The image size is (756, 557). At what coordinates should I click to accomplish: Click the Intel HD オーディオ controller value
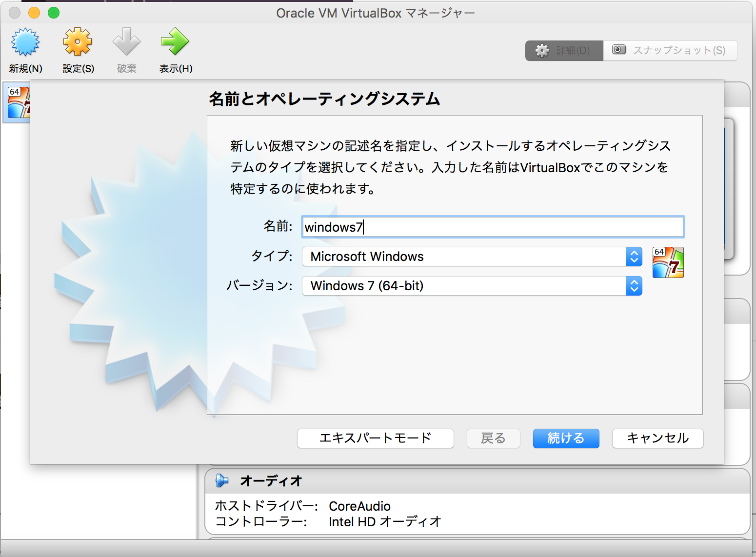(385, 522)
